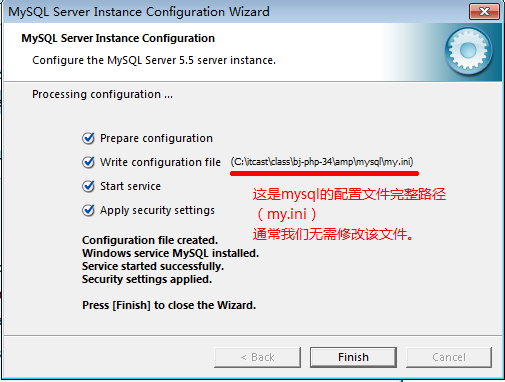Screen dimensions: 505x382
Task: Click 'Press [Finish] to close the Wizard' text
Action: point(169,305)
